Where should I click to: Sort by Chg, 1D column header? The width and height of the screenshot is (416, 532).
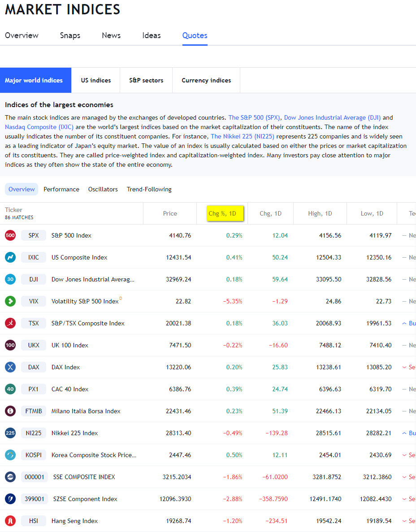pyautogui.click(x=270, y=213)
